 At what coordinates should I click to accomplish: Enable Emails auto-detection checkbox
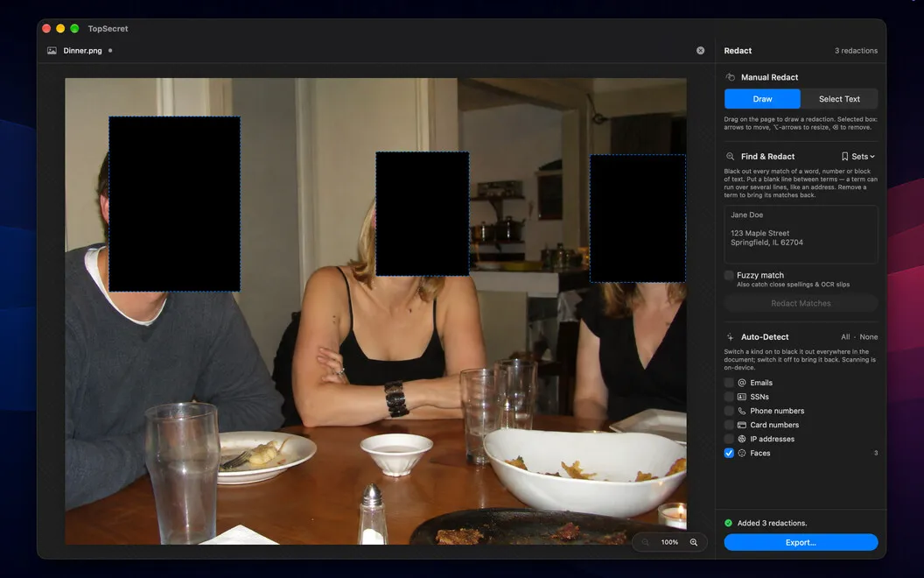pyautogui.click(x=729, y=383)
